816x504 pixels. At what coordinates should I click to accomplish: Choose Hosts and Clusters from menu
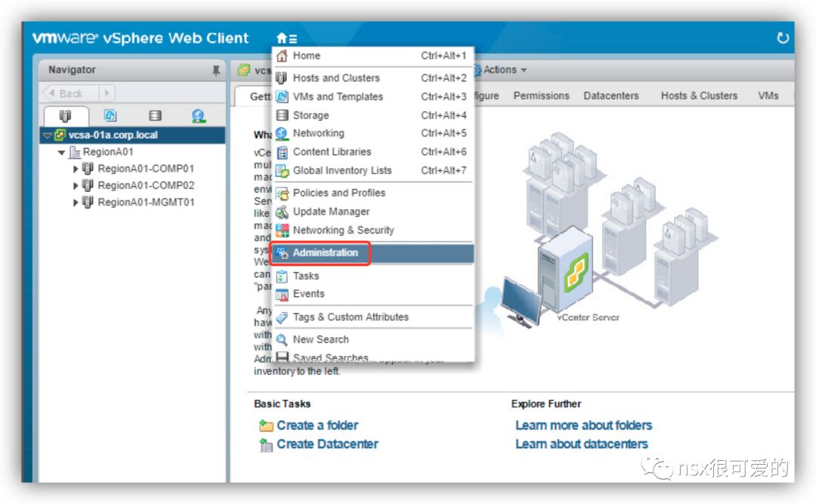(x=372, y=78)
